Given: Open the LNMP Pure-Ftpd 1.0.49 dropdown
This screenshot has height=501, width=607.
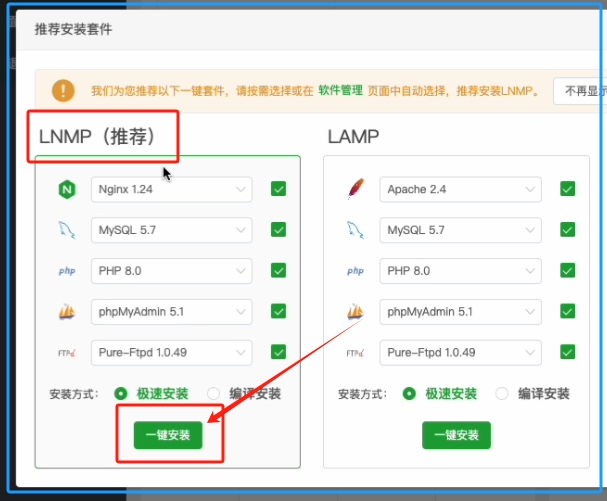Looking at the screenshot, I should tap(171, 353).
